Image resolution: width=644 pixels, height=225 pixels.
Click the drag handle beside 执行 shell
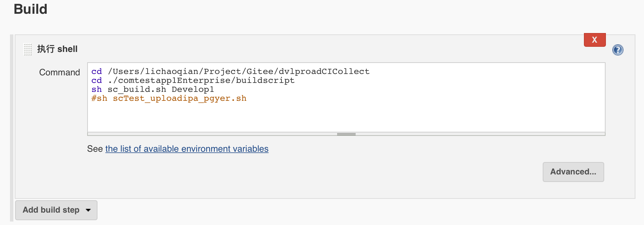(x=28, y=49)
